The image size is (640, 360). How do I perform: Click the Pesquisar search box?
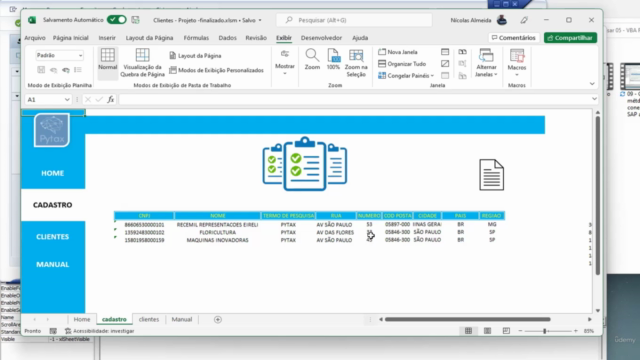pos(354,20)
